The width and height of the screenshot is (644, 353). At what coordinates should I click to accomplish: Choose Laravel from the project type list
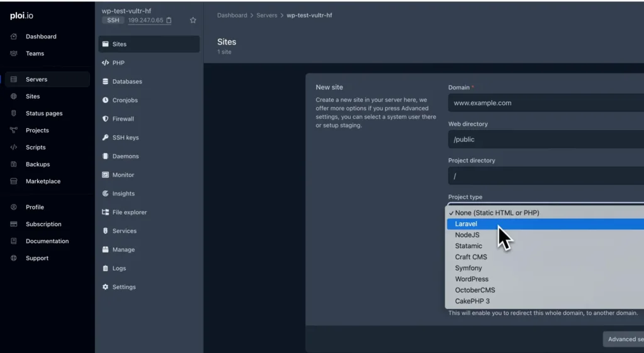click(545, 224)
